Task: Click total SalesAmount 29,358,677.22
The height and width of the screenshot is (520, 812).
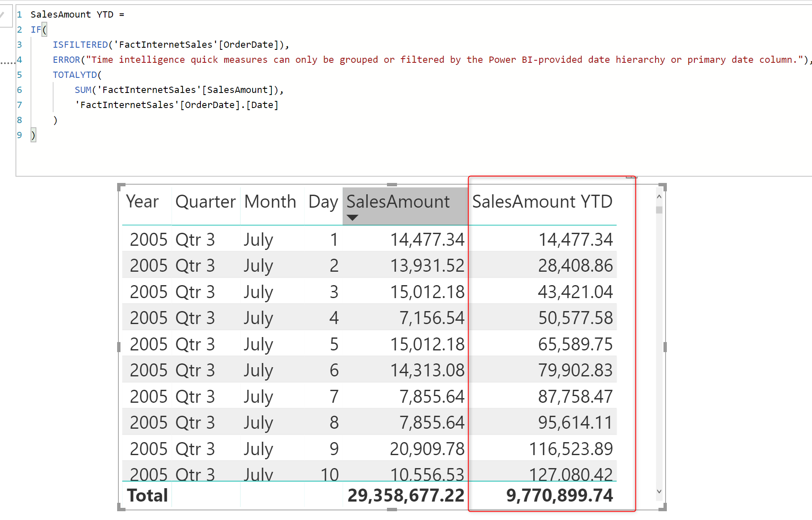Action: [x=406, y=496]
